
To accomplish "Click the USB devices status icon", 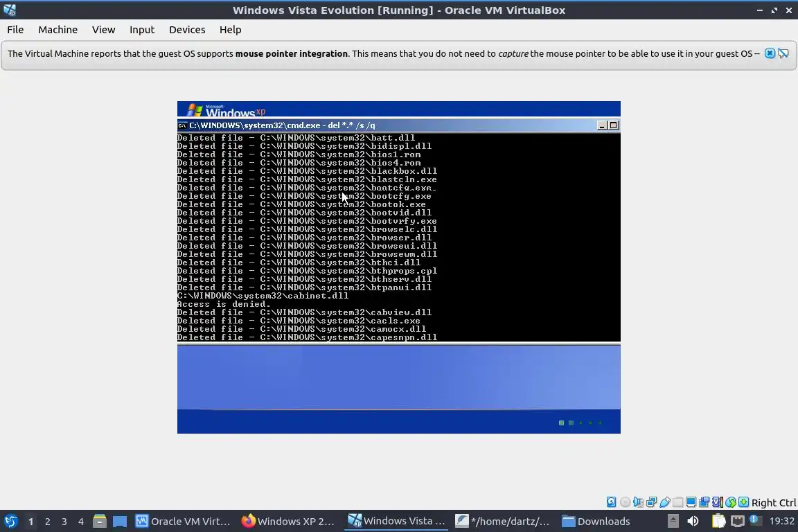I will [x=665, y=502].
